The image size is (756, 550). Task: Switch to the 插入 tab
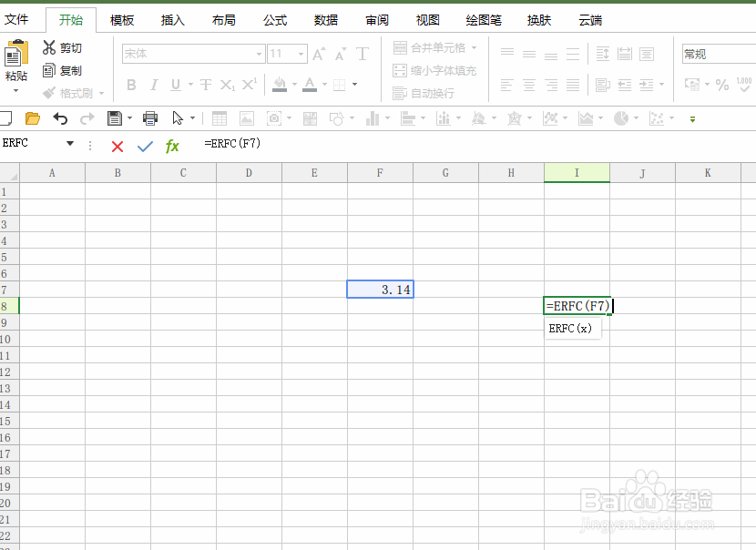[173, 20]
